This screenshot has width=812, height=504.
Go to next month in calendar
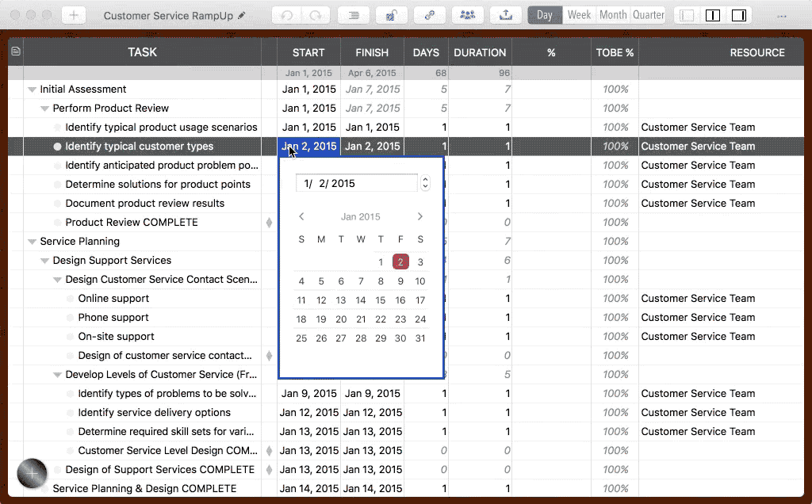[x=419, y=216]
